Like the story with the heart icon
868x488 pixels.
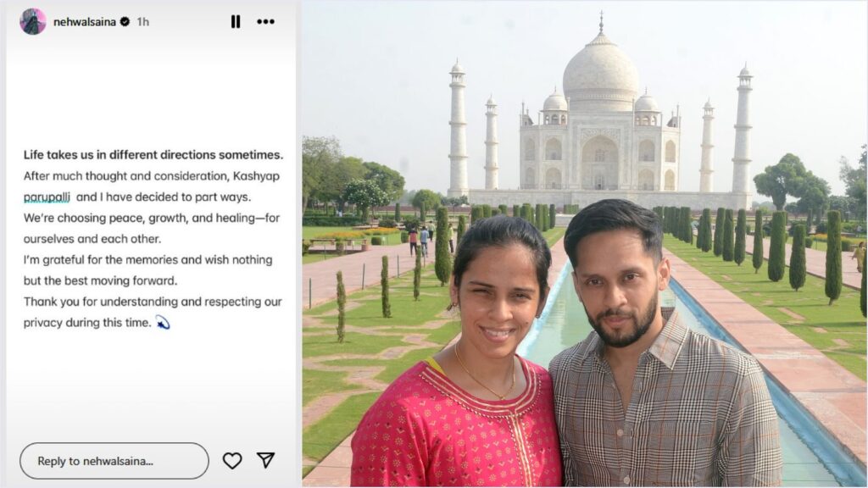tap(232, 460)
